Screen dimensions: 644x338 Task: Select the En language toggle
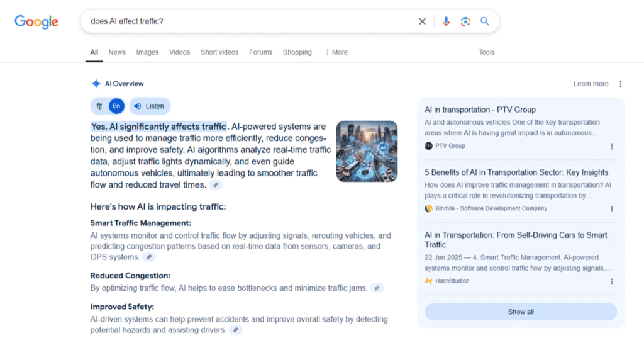point(116,106)
